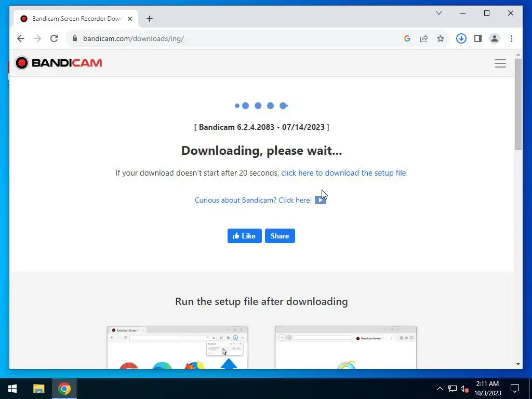Share this page icon
This screenshot has width=532, height=399.
424,38
